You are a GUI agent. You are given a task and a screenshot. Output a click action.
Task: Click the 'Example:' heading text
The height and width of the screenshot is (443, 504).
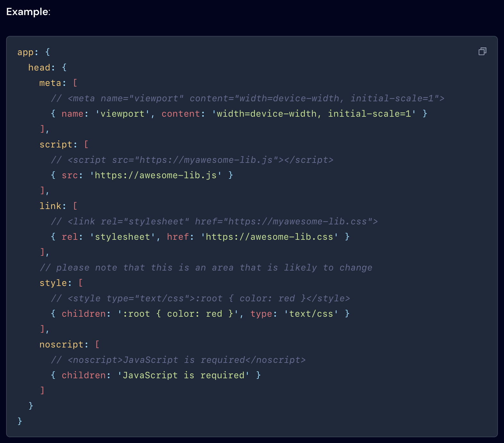pyautogui.click(x=28, y=12)
